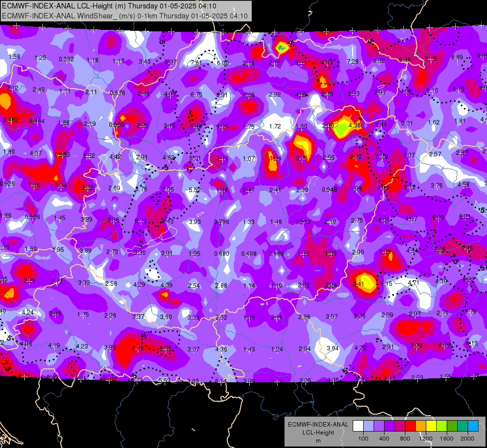Click the wind shear value 5.70
Viewport: 487px width, 448px height.
coord(382,156)
